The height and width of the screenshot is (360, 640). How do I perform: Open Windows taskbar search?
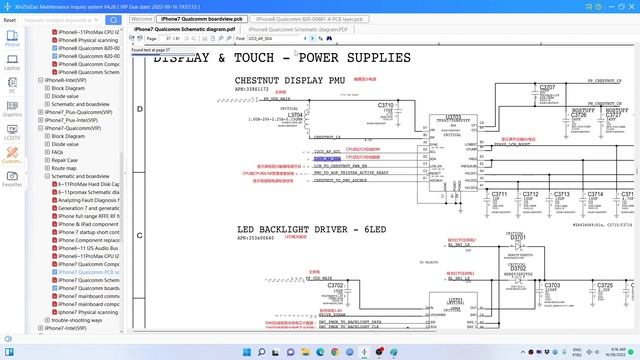(x=261, y=352)
